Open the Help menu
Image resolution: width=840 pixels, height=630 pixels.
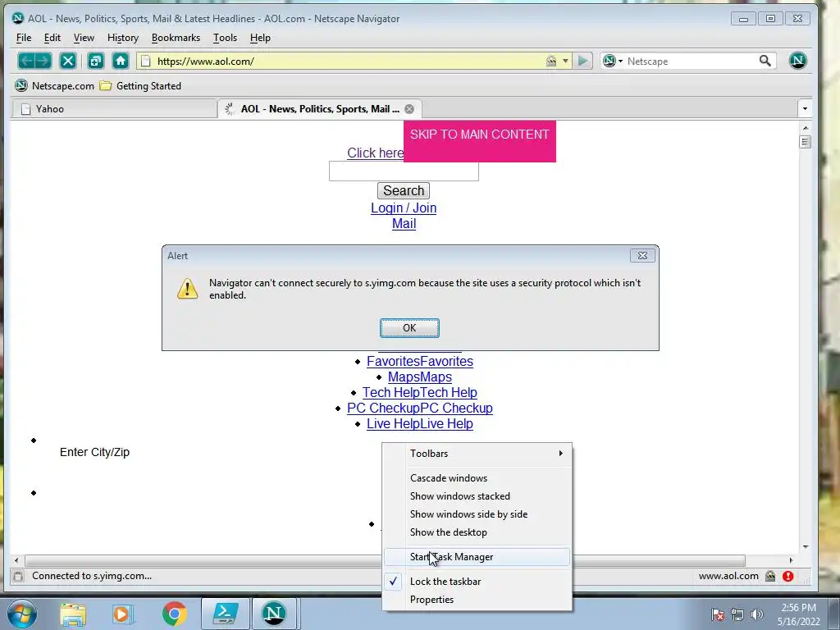(x=260, y=38)
